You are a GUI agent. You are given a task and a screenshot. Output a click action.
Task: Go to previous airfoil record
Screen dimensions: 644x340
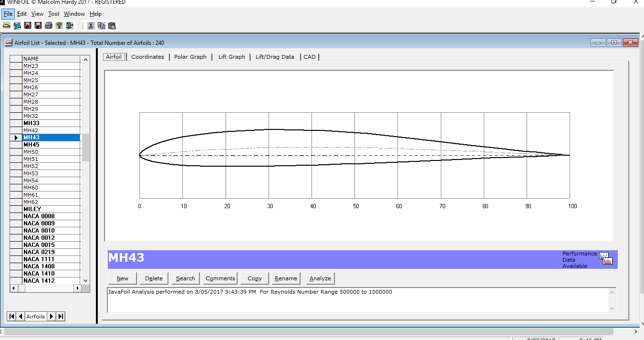[x=21, y=316]
